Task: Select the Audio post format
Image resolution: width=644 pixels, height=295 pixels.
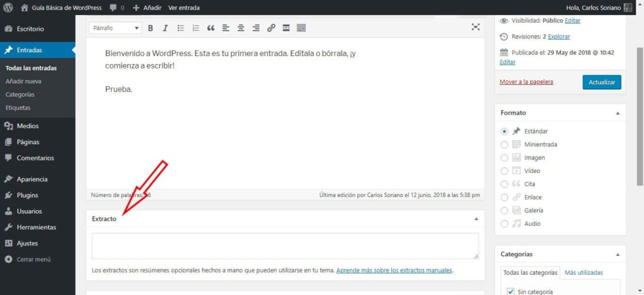Action: pos(504,224)
